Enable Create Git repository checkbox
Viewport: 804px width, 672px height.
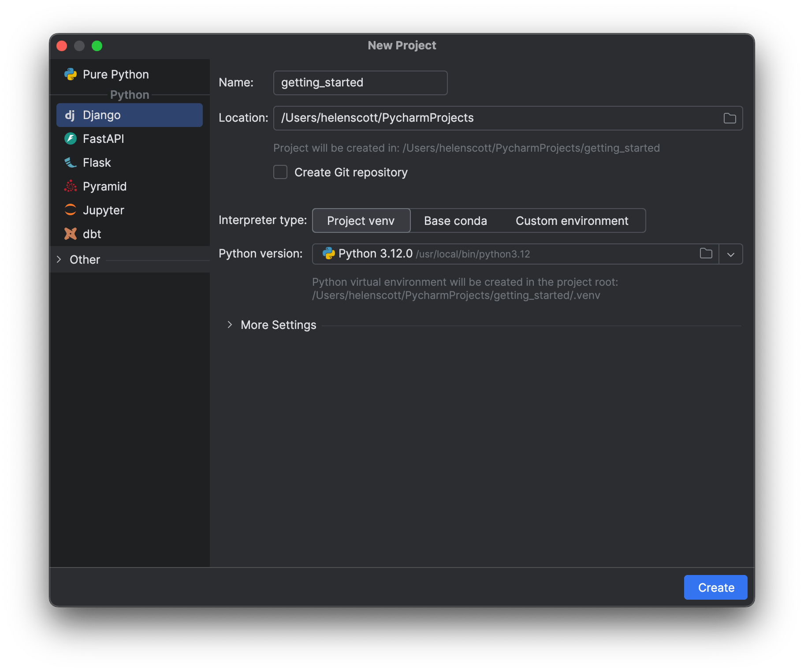point(280,172)
